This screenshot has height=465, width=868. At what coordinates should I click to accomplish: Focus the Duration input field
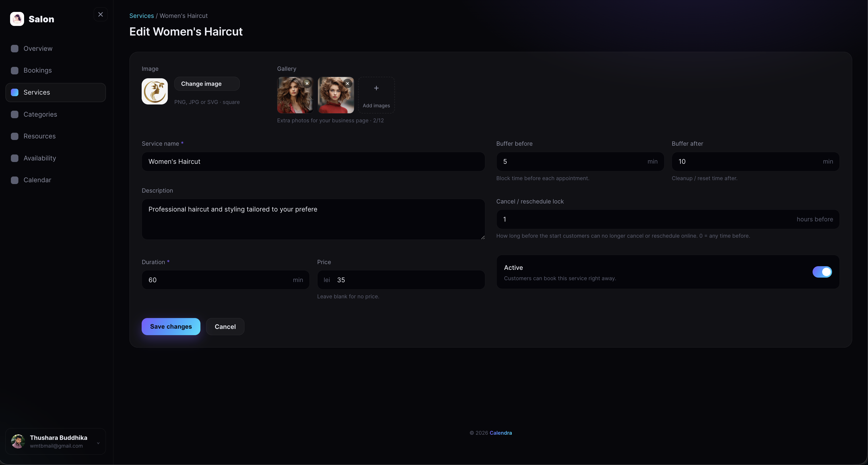point(226,280)
